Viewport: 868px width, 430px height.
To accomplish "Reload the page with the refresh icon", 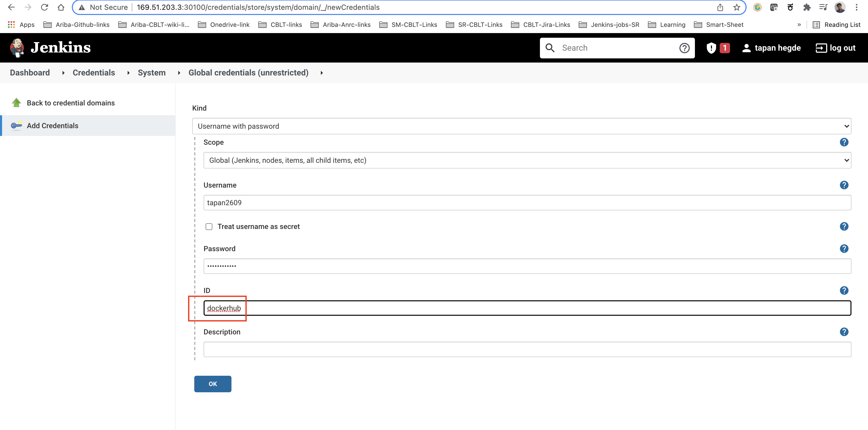I will 44,7.
